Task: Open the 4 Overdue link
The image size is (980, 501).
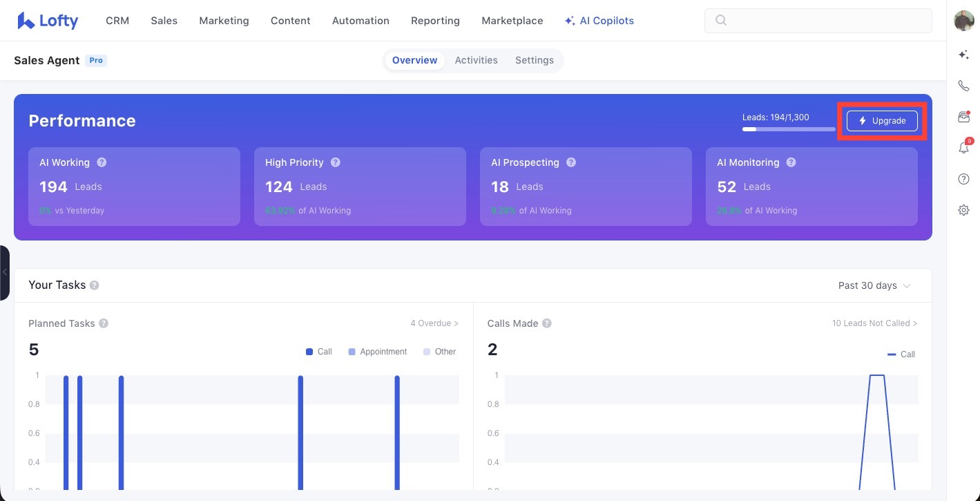Action: click(x=434, y=323)
